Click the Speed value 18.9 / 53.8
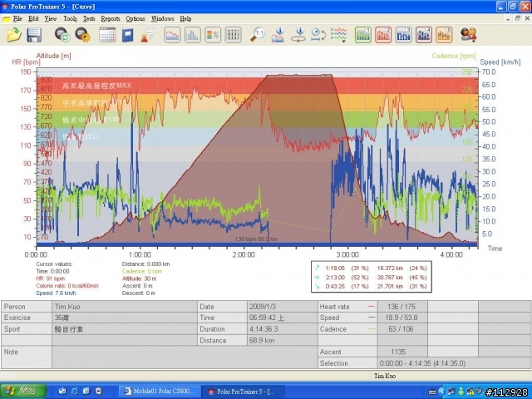The width and height of the screenshot is (532, 399). pyautogui.click(x=402, y=318)
